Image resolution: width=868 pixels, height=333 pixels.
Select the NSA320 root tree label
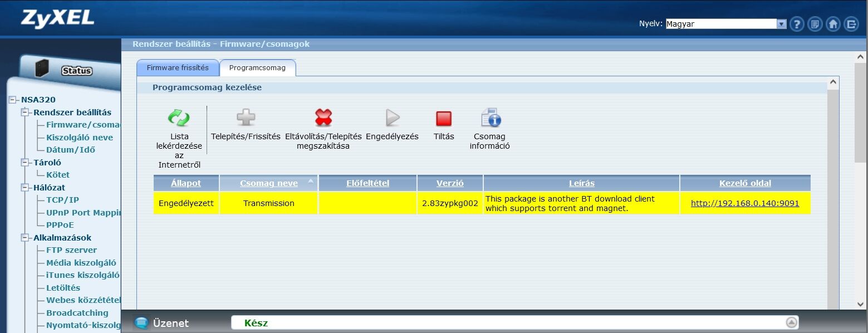click(x=38, y=100)
